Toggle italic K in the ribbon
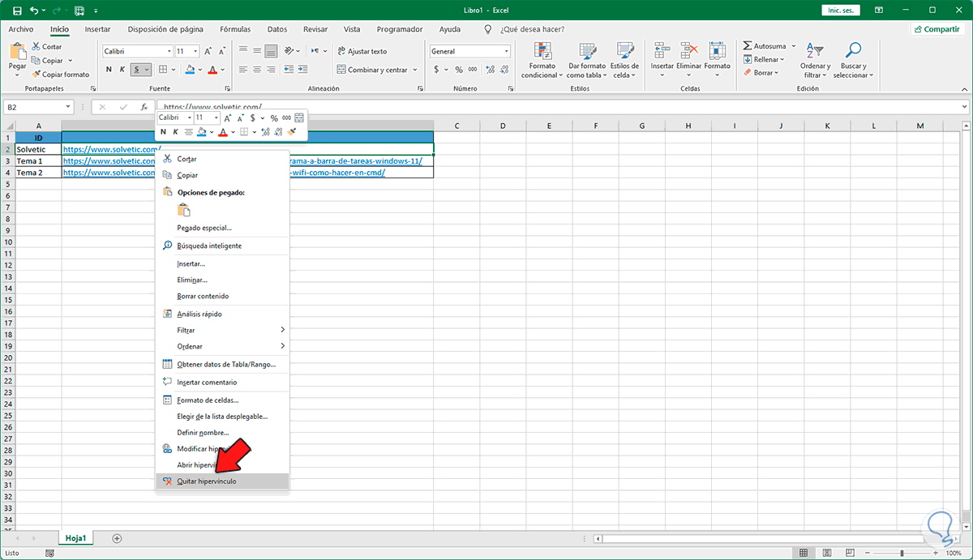Image resolution: width=973 pixels, height=560 pixels. coord(122,70)
